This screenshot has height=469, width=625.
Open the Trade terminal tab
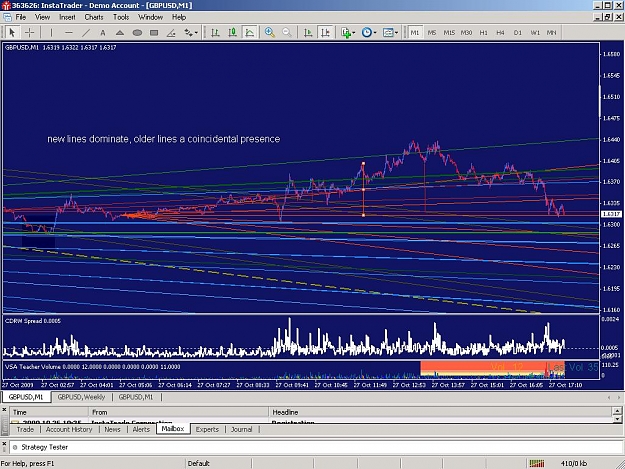(x=25, y=429)
